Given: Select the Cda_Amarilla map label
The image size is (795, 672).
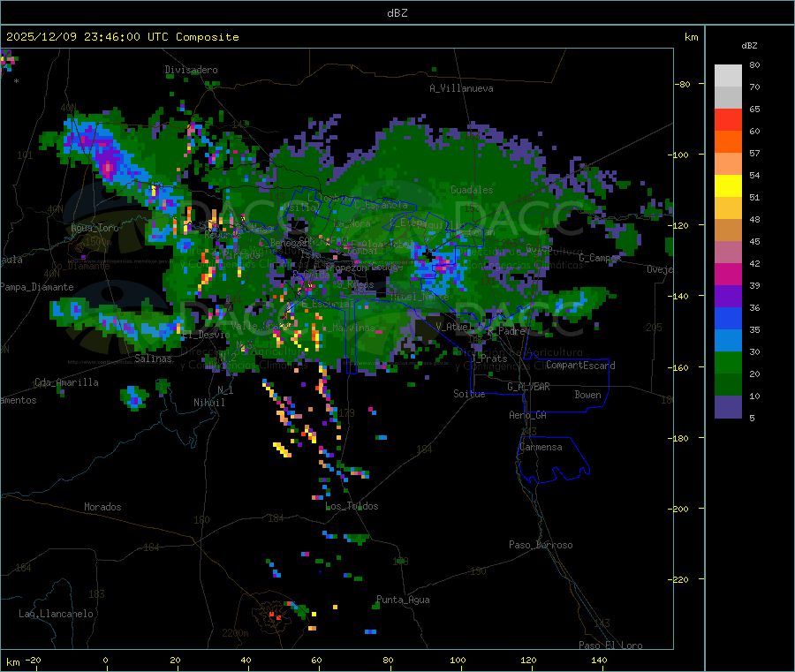Looking at the screenshot, I should pos(66,382).
